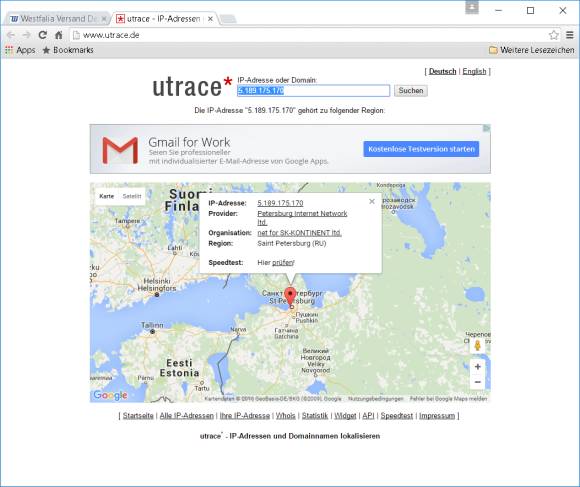Click the IP address input field
The width and height of the screenshot is (580, 487).
tap(313, 91)
